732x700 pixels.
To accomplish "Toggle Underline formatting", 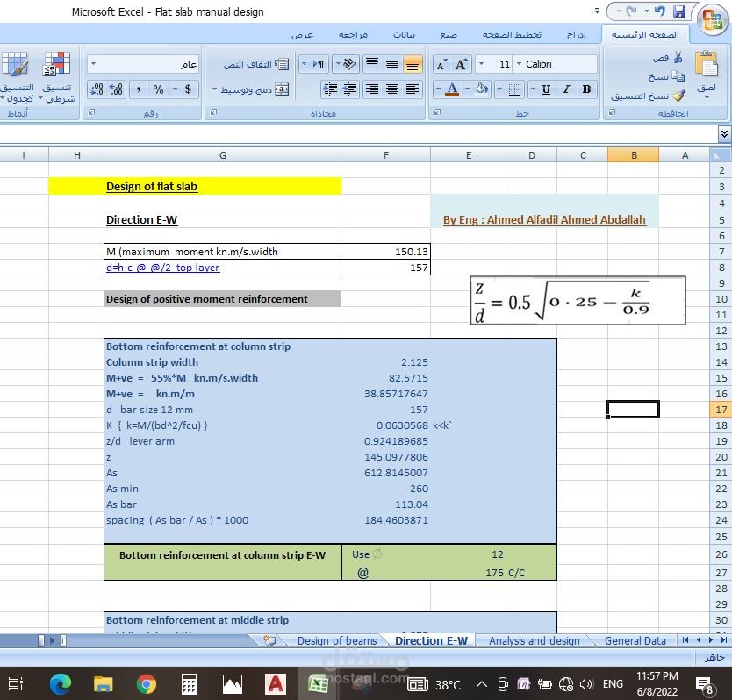I will tap(546, 89).
